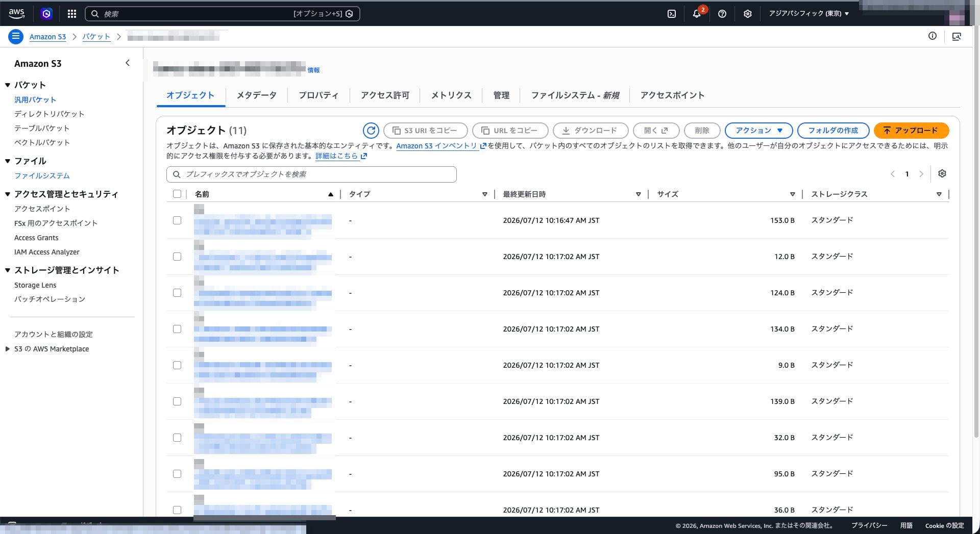Switch to the プロパティ tab
980x534 pixels.
[x=318, y=95]
